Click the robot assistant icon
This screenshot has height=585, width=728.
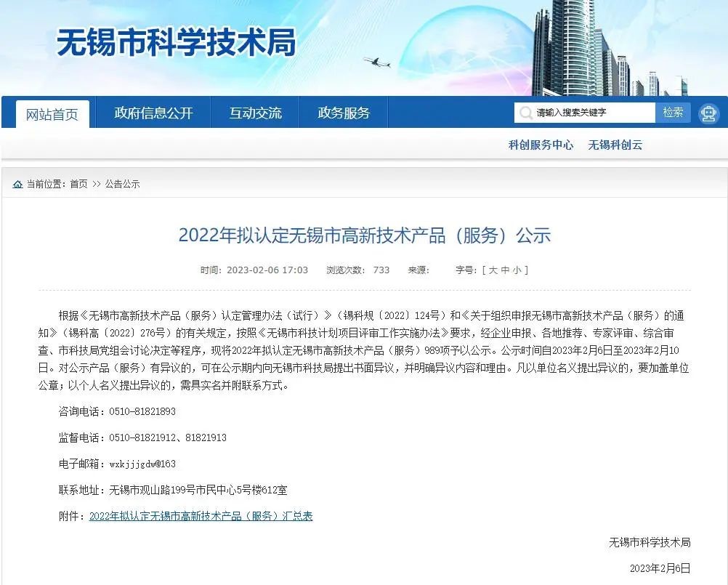pyautogui.click(x=708, y=113)
